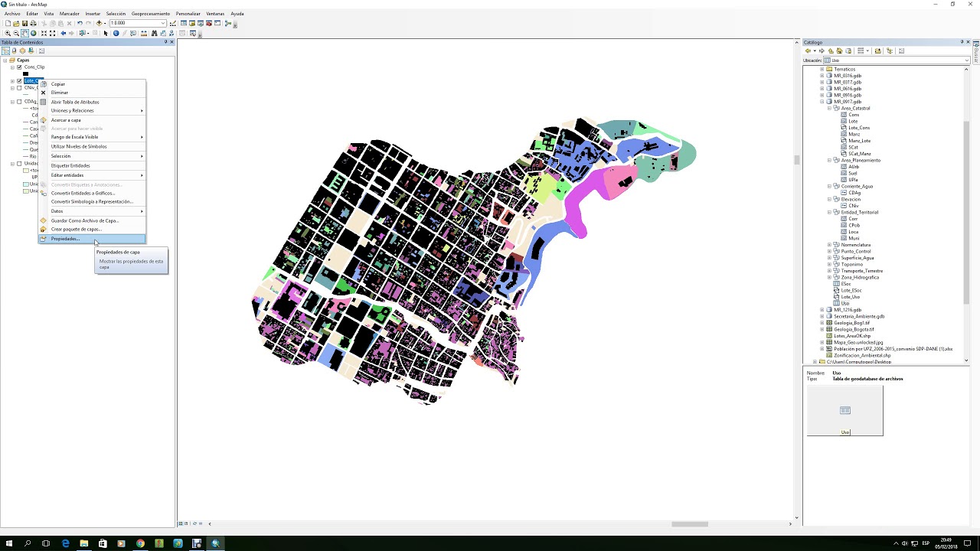The image size is (980, 551).
Task: Choose Abrir Tabla de Atributos
Action: pyautogui.click(x=75, y=102)
